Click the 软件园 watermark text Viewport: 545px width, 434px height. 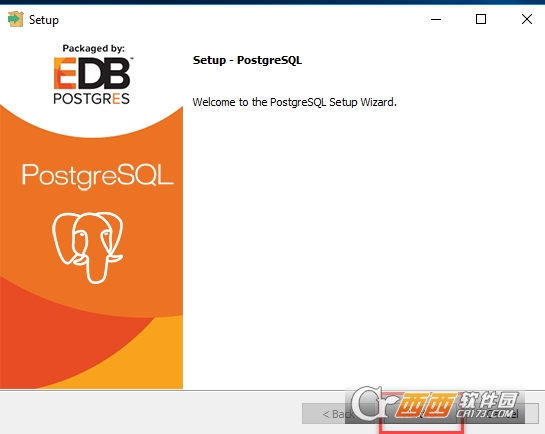point(488,399)
